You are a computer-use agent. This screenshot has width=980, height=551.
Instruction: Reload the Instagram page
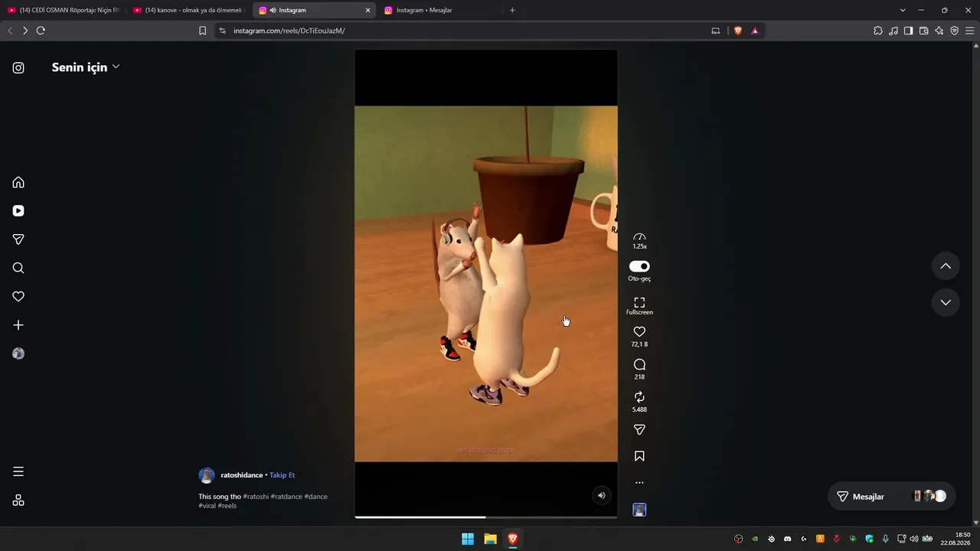(41, 31)
